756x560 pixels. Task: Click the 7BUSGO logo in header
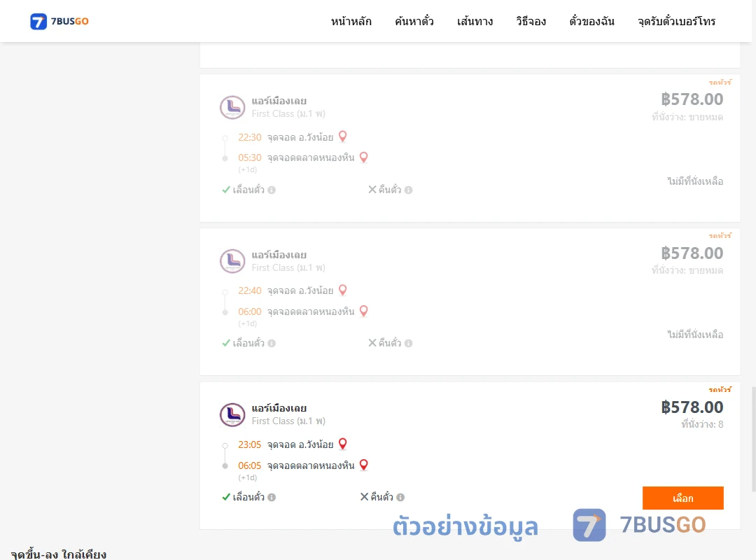tap(59, 21)
